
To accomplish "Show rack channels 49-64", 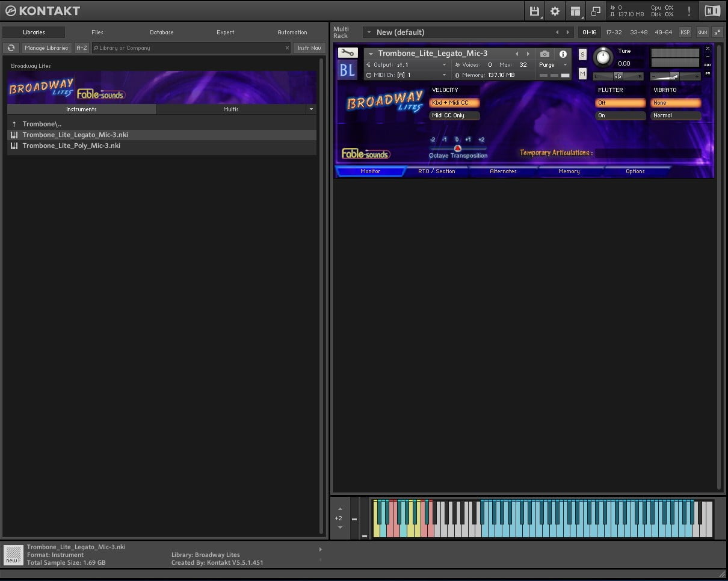I will click(663, 32).
